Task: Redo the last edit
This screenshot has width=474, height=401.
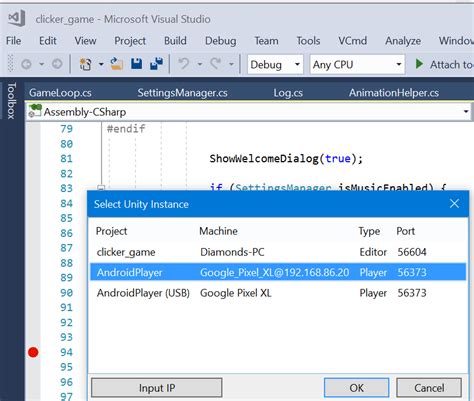Action: [216, 63]
